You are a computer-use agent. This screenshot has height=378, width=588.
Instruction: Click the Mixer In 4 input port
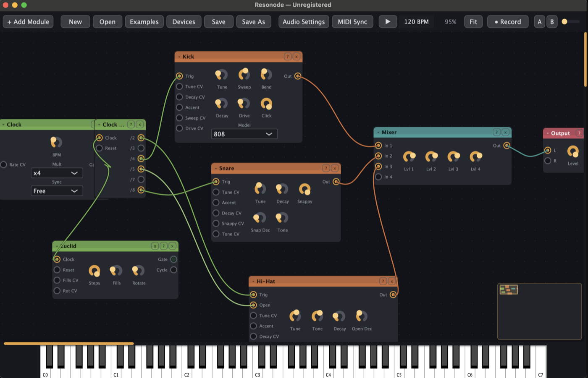click(378, 177)
